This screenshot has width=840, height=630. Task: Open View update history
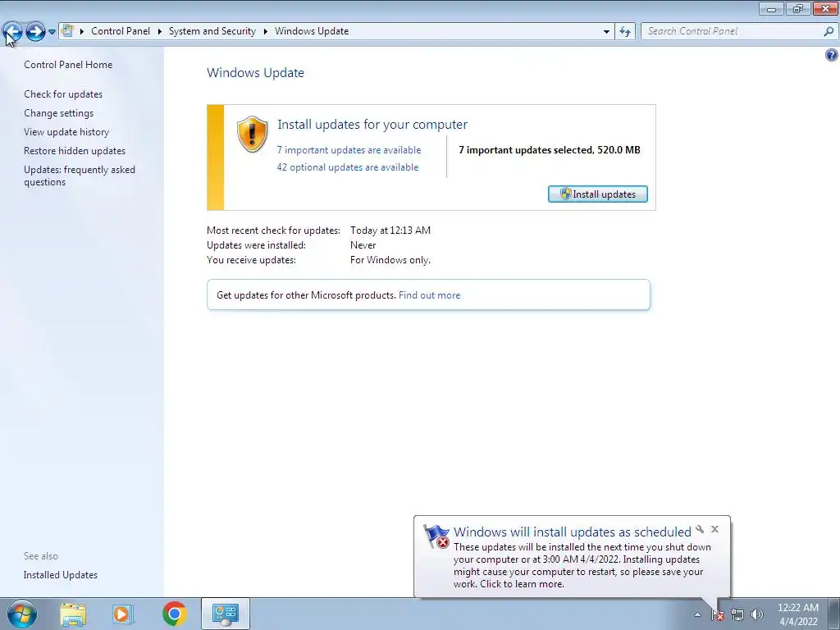coord(66,132)
